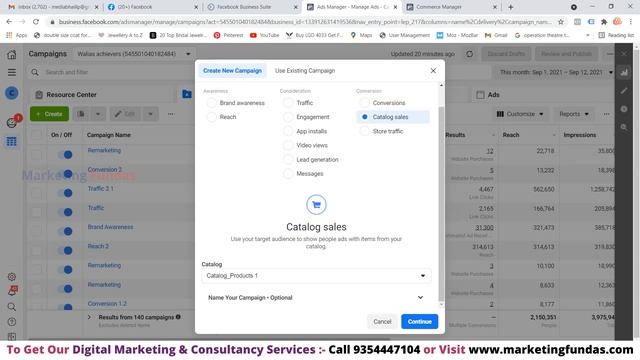Open the Customize columns dropdown

520,114
